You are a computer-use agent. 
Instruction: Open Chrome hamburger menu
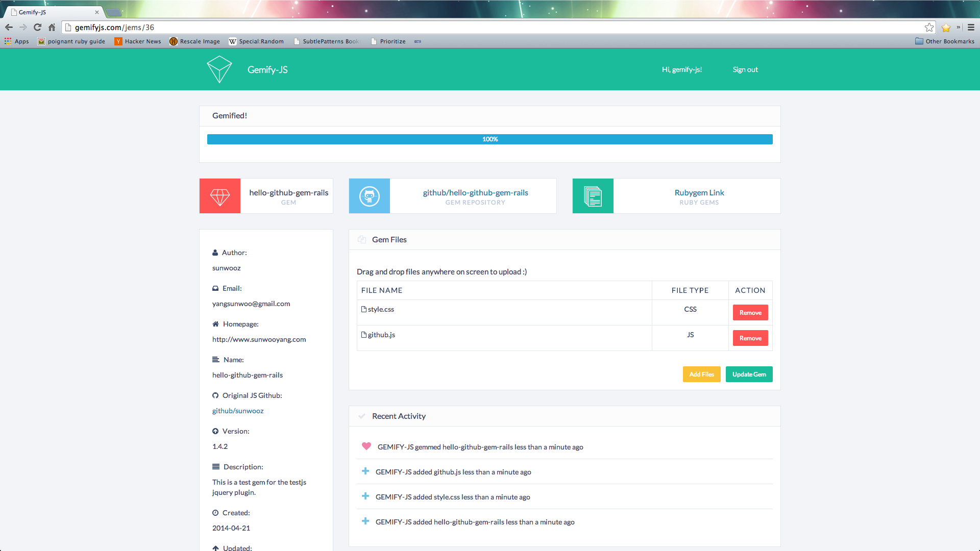tap(971, 28)
